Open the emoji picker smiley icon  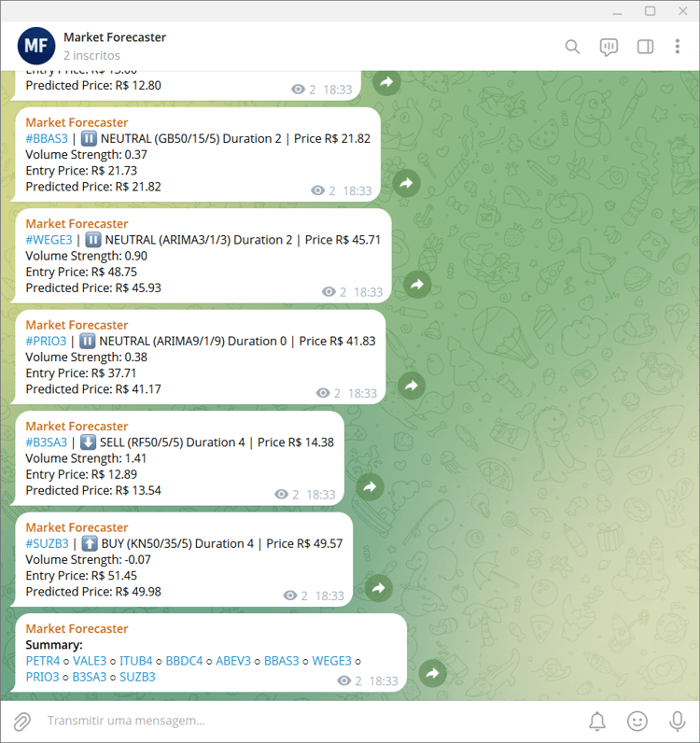pos(637,722)
